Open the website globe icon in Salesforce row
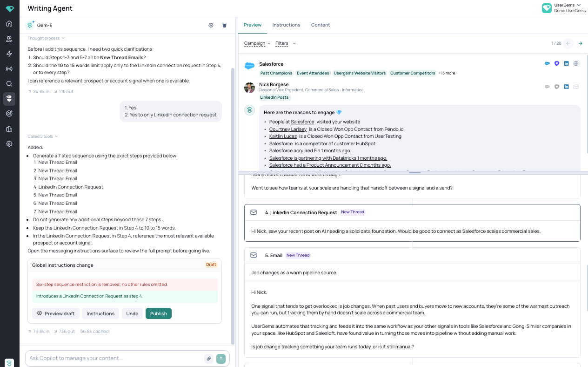588x367 pixels. [576, 64]
